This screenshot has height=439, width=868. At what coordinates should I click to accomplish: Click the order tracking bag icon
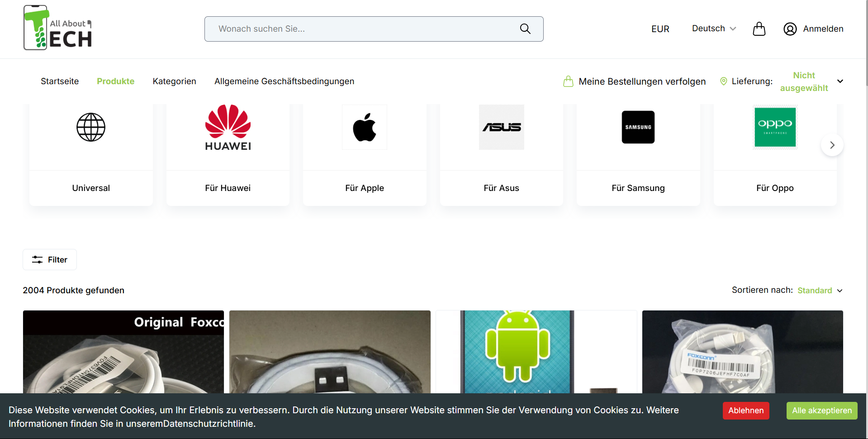click(569, 81)
